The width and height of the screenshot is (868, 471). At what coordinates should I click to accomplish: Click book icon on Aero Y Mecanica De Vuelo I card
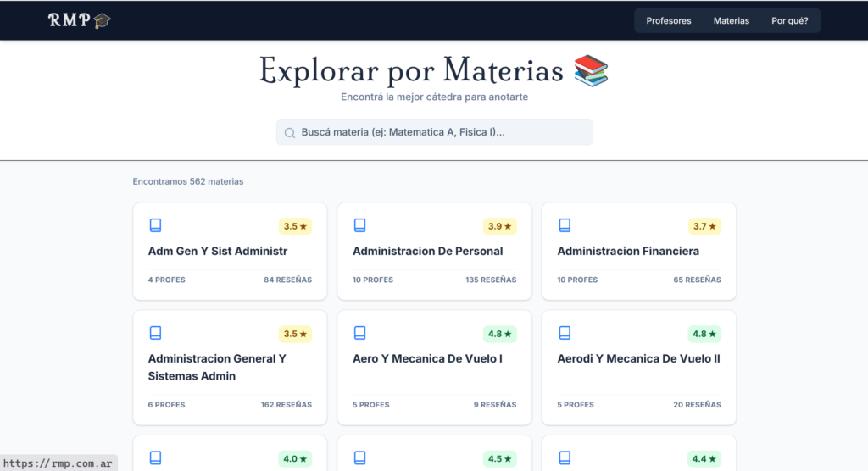click(359, 333)
